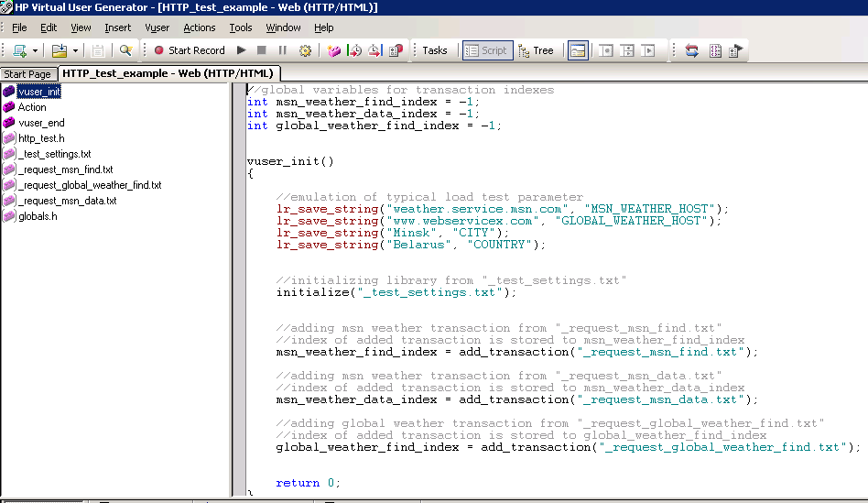Click the globals.h file icon
The image size is (868, 503).
click(x=8, y=216)
